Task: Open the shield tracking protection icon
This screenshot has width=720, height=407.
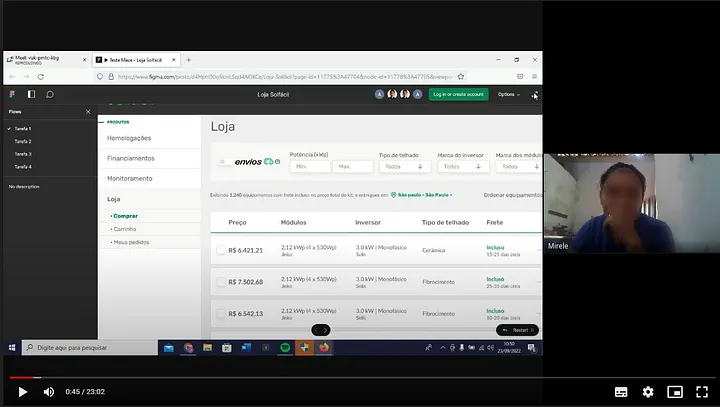Action: click(100, 77)
